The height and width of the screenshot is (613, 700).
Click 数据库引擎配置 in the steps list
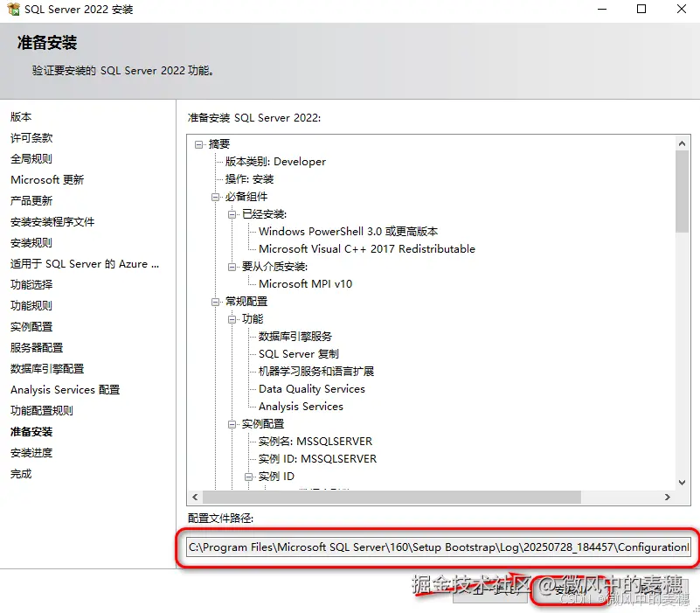point(47,369)
